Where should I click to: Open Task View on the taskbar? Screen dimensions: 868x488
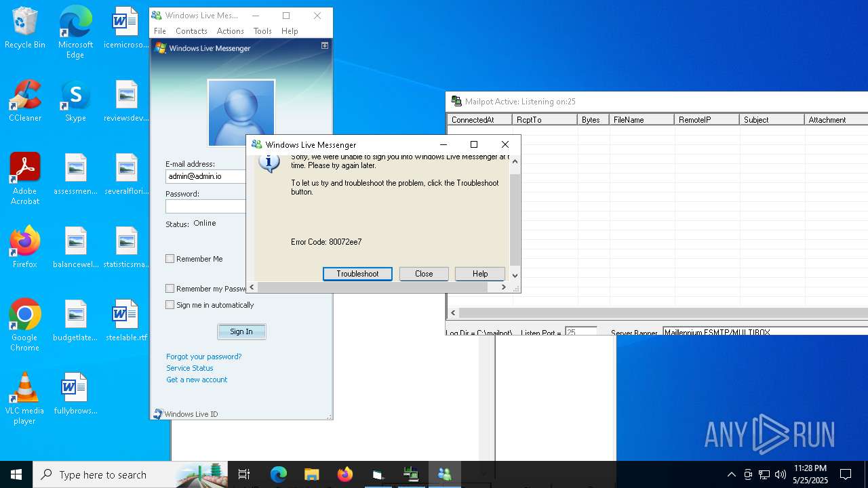[x=244, y=474]
